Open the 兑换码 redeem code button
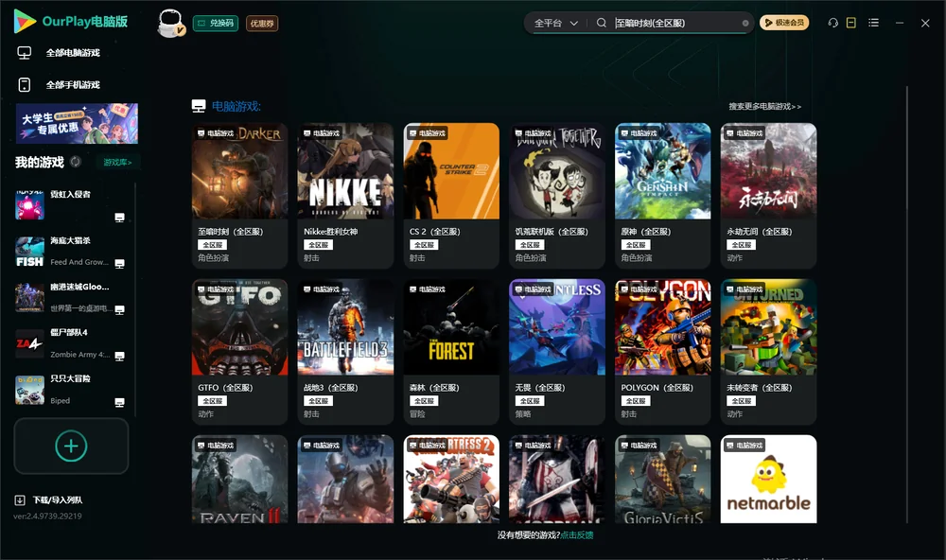This screenshot has width=946, height=560. [x=216, y=23]
